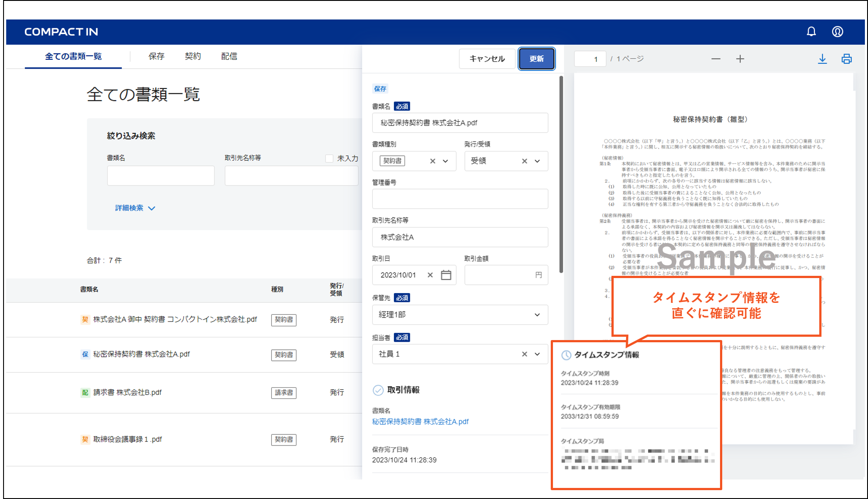868x499 pixels.
Task: Open 請求書 株式会社B.pdf in list
Action: [x=127, y=392]
